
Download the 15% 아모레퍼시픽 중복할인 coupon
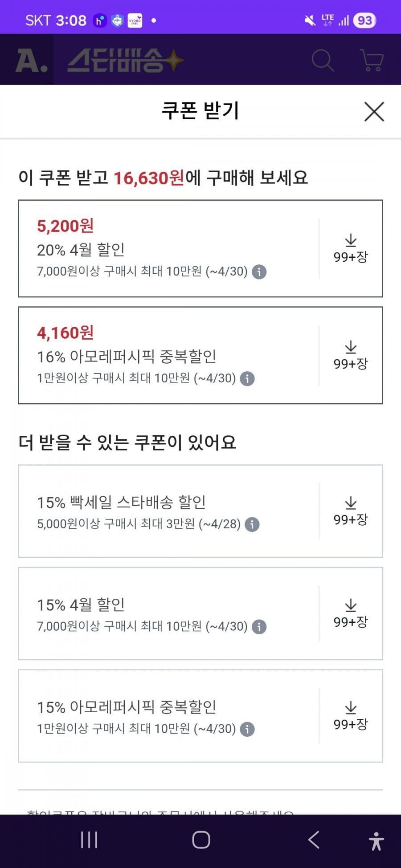pos(351,716)
